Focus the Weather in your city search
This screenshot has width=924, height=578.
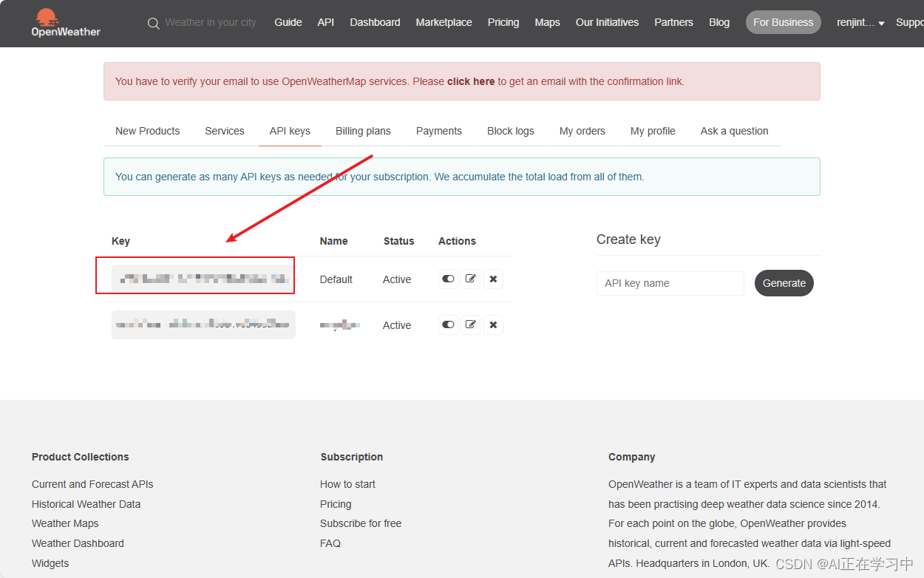211,23
